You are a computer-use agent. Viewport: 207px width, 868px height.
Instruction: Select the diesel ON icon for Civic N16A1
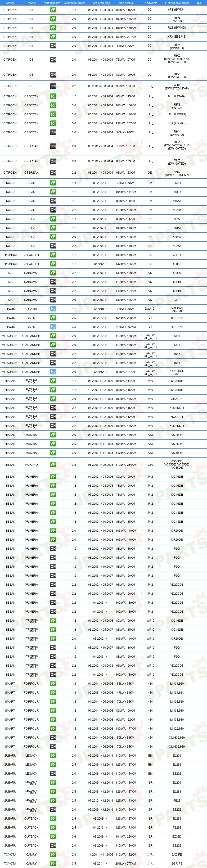pyautogui.click(x=53, y=201)
